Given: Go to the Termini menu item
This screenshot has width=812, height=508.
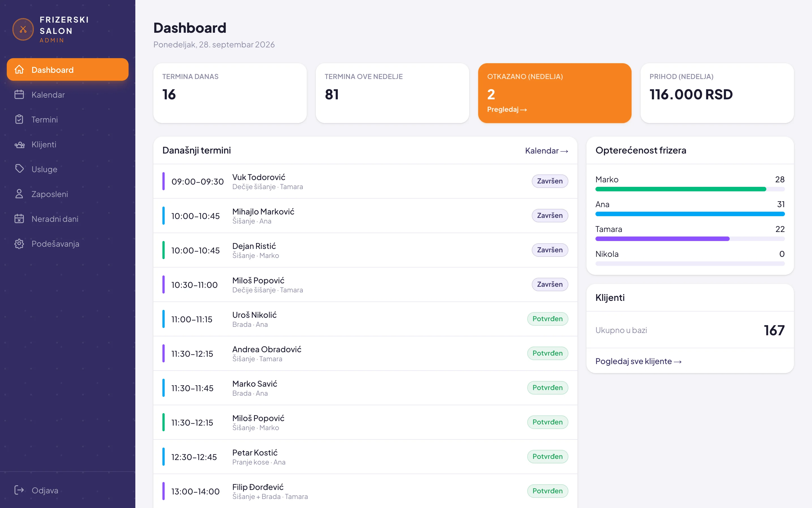Looking at the screenshot, I should [x=67, y=119].
